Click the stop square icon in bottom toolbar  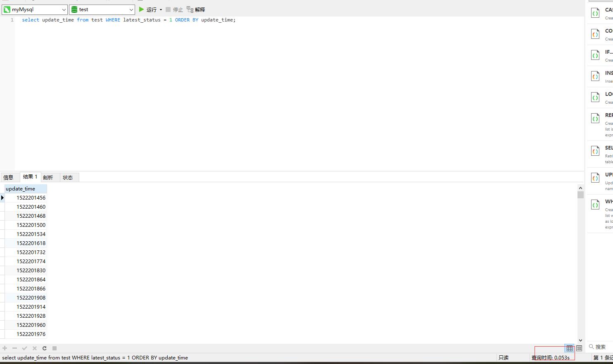[x=54, y=348]
